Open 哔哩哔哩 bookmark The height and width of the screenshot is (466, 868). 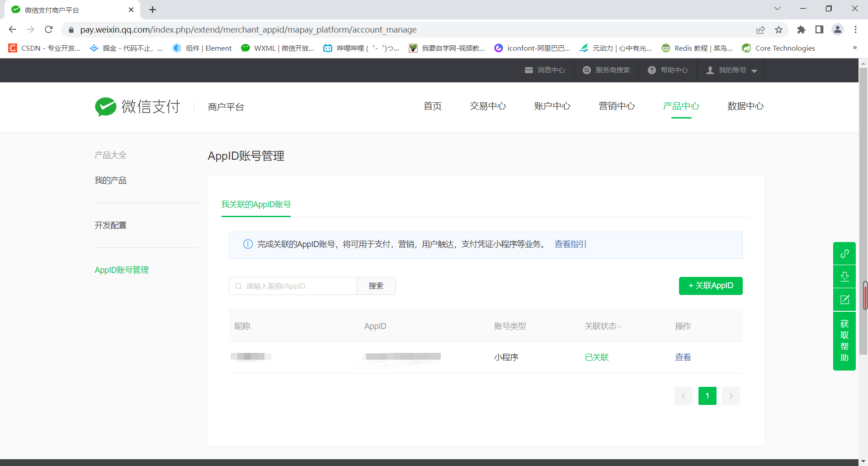tap(361, 48)
